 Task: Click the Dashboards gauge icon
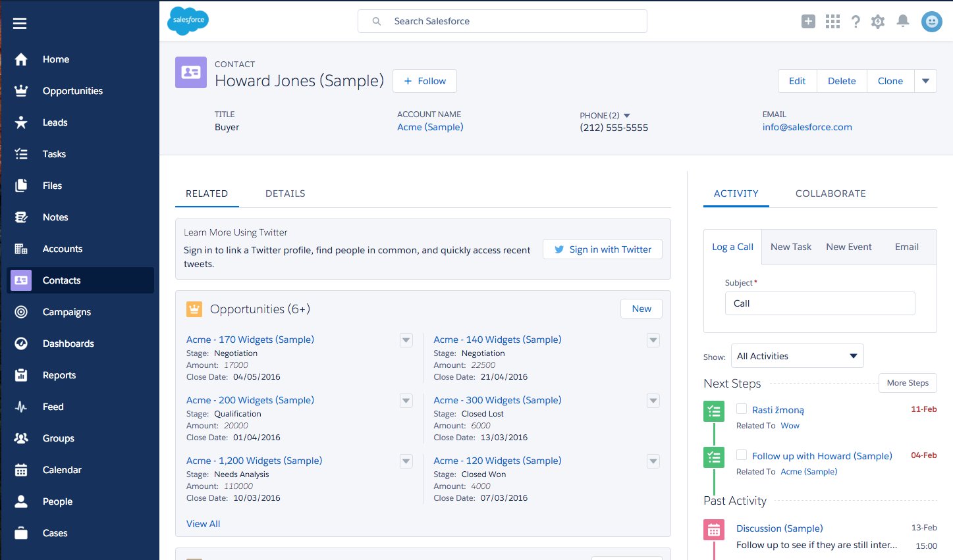coord(21,344)
